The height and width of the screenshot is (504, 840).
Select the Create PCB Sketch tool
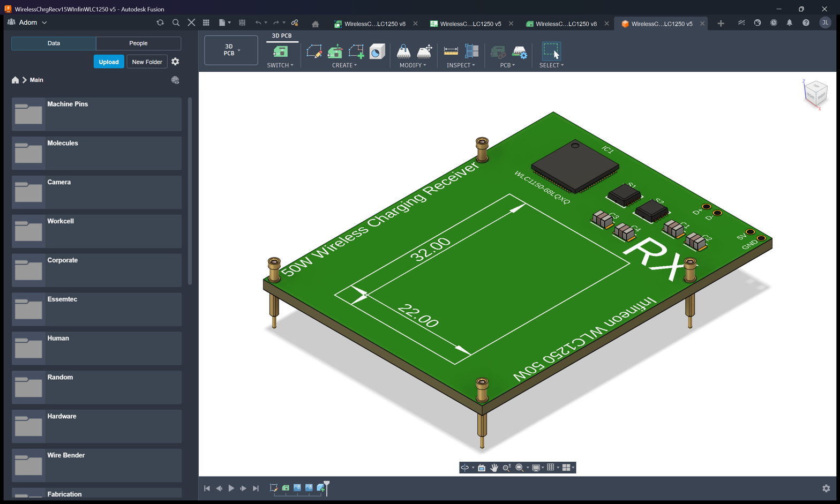tap(314, 51)
